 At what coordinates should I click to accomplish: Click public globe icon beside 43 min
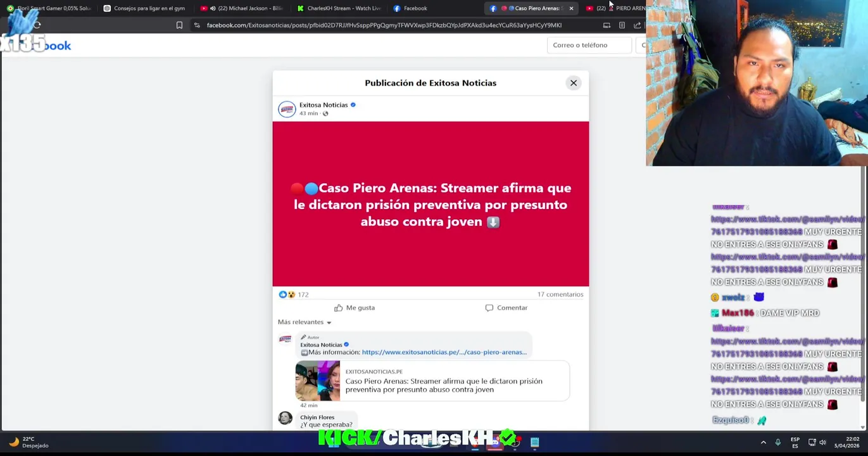click(325, 113)
